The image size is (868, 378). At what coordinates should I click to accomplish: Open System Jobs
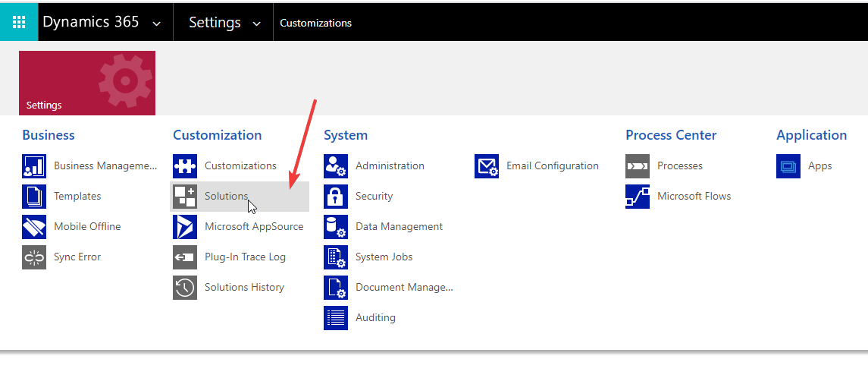(x=384, y=257)
